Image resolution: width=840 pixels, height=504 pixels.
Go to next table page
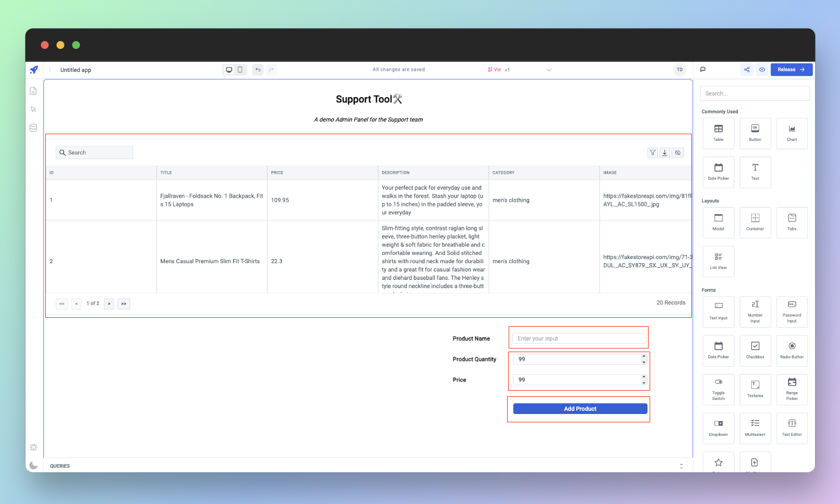point(109,304)
